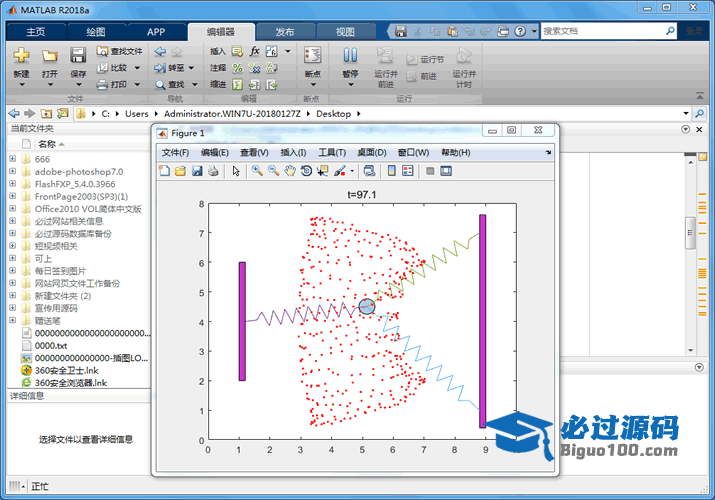
Task: Switch to the 绘图 (Plots) tab
Action: pos(96,31)
